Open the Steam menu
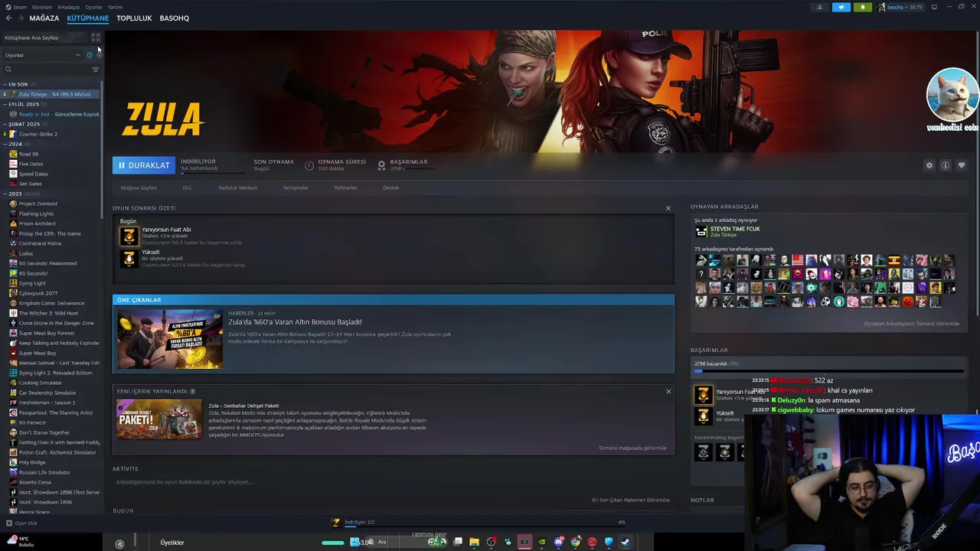This screenshot has height=551, width=980. (x=17, y=7)
